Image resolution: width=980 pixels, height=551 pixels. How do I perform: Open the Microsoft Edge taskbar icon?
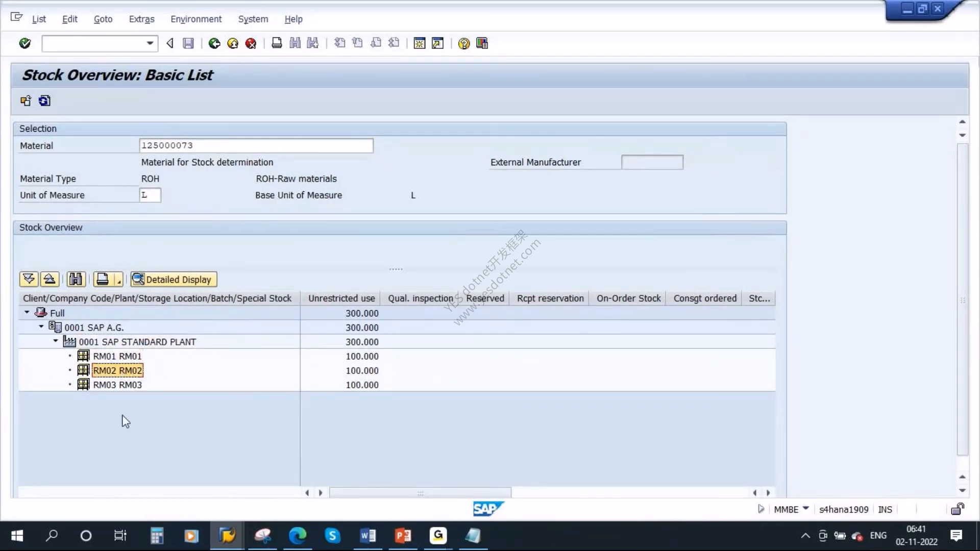[298, 536]
